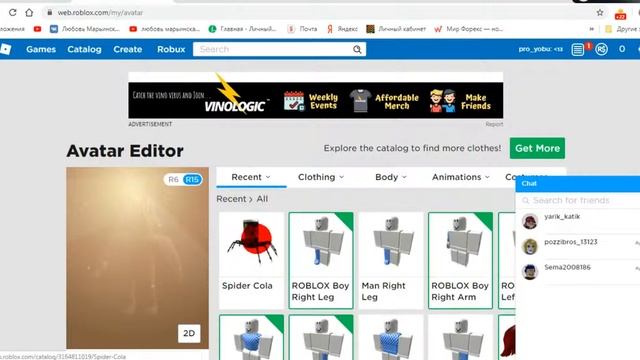640x360 pixels.
Task: Click Sema2008186's avatar icon
Action: pos(530,272)
